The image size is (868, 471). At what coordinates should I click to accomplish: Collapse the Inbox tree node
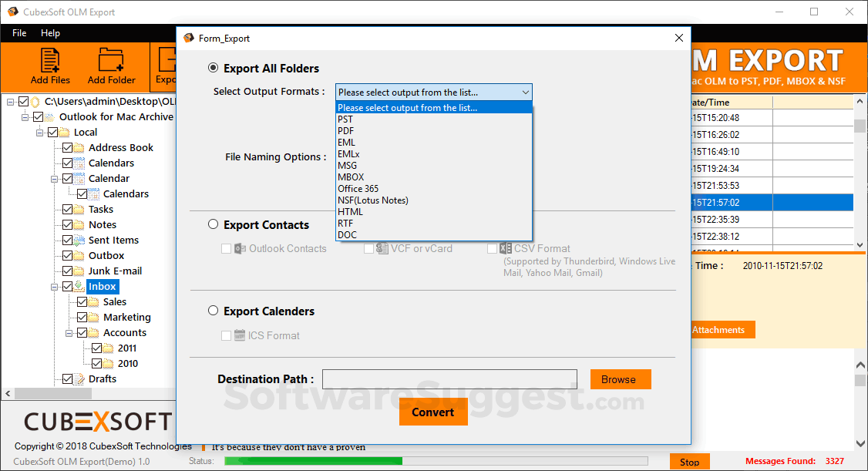[54, 287]
